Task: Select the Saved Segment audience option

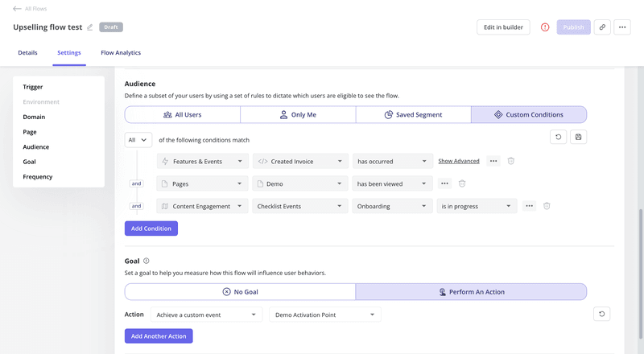Action: (413, 114)
